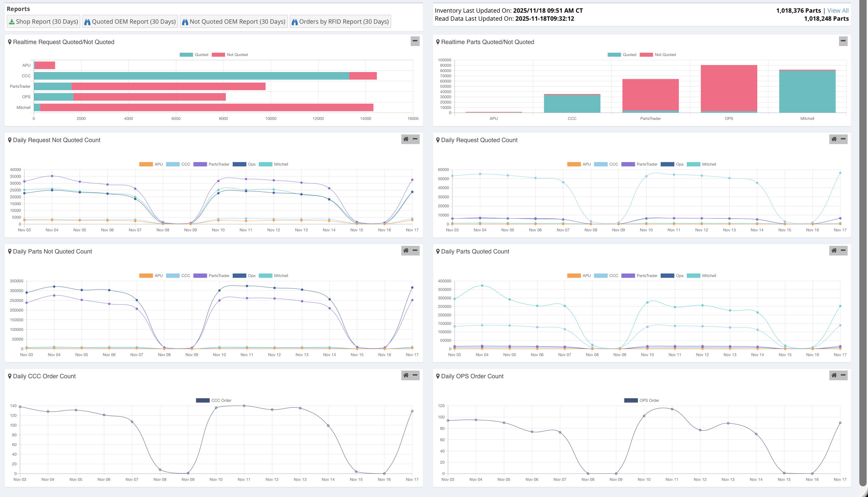The width and height of the screenshot is (868, 497).
Task: Download the Shop Report (30 Days)
Action: pyautogui.click(x=43, y=21)
